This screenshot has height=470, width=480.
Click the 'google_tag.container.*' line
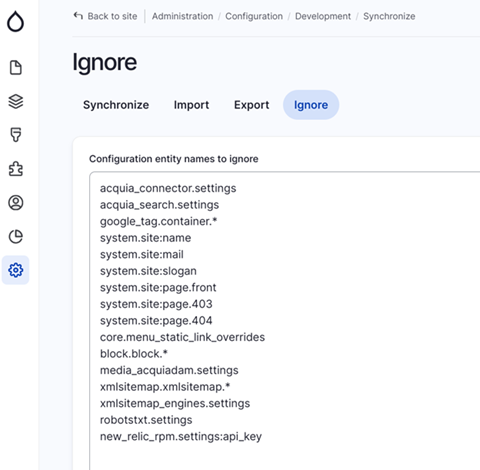point(158,221)
